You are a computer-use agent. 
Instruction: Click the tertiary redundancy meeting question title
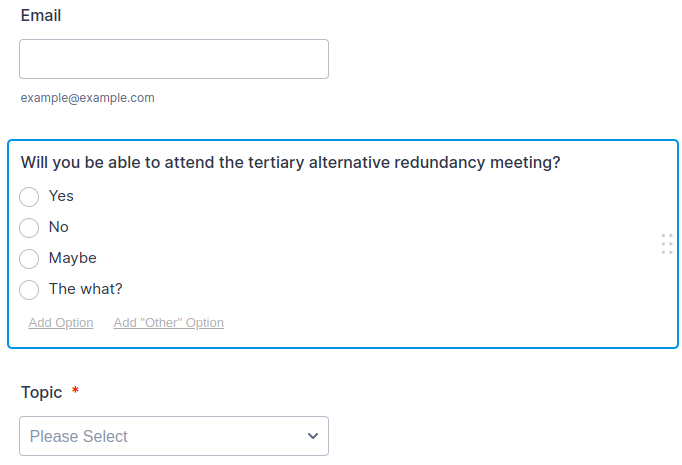pyautogui.click(x=290, y=163)
